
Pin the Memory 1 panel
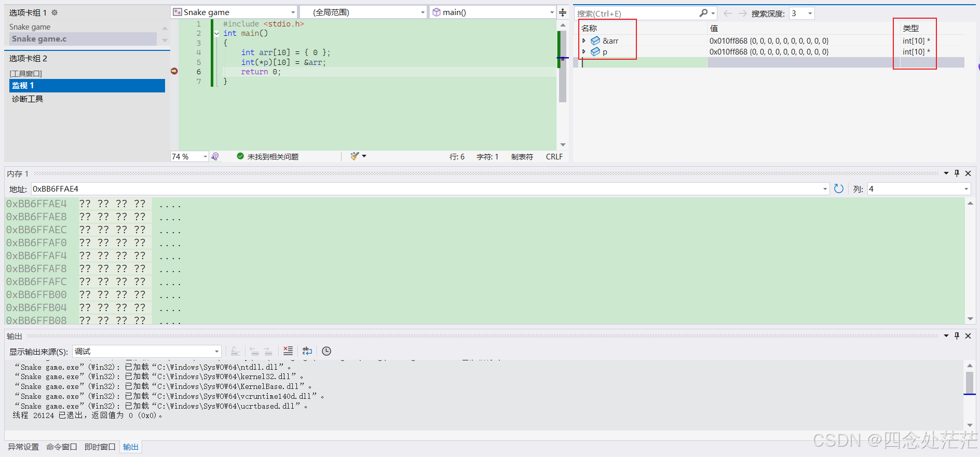[957, 173]
